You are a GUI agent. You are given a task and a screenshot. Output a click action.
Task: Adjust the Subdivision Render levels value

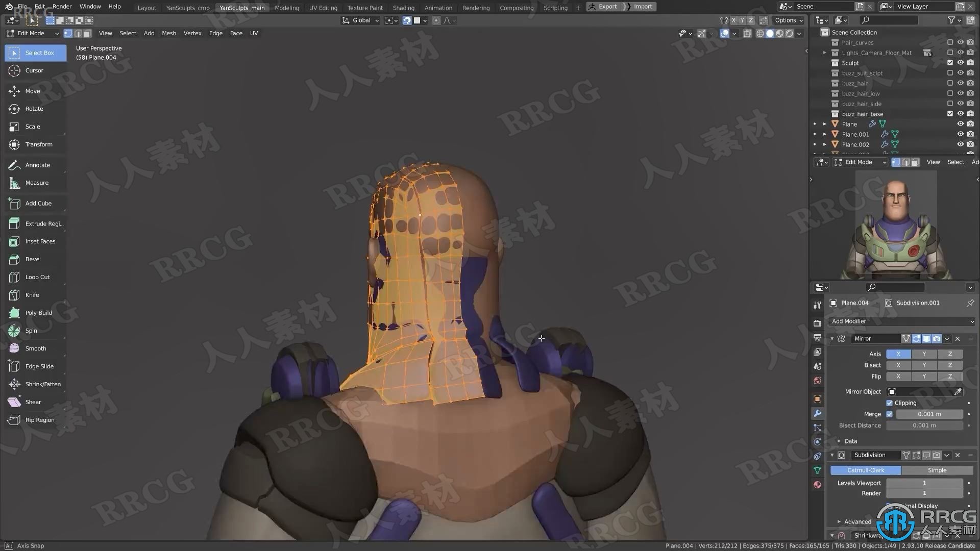tap(924, 493)
